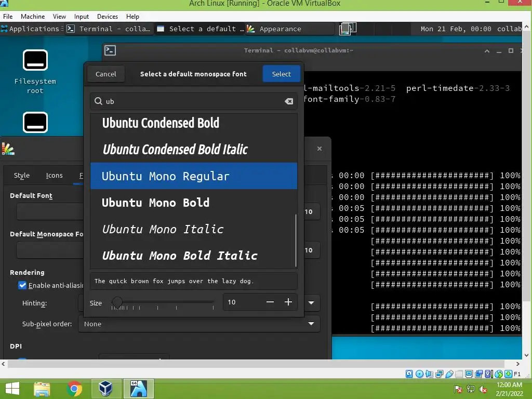Screen dimensions: 532x399
Task: Click Windows tray network icon
Action: point(471,389)
